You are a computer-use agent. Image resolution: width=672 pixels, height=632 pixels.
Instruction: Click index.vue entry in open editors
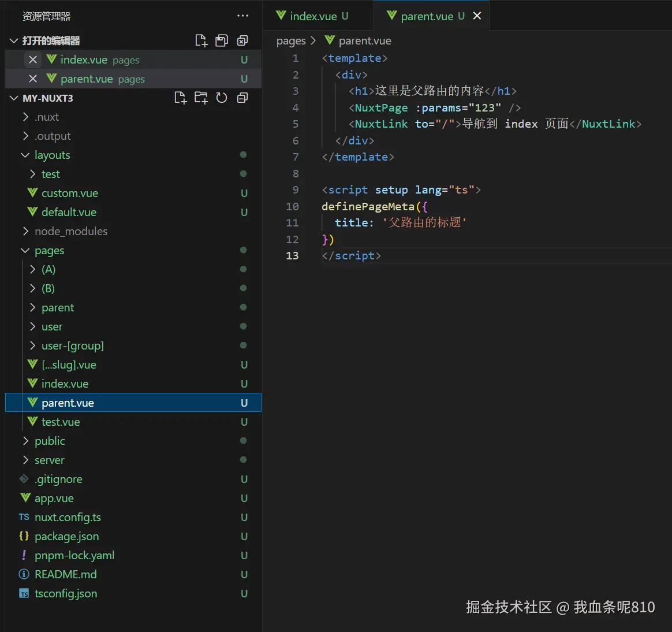(x=133, y=60)
